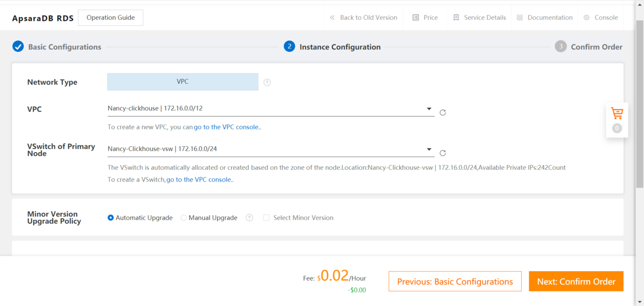Follow the VPC console link under VPC
Viewport: 644px width, 306px height.
point(228,127)
